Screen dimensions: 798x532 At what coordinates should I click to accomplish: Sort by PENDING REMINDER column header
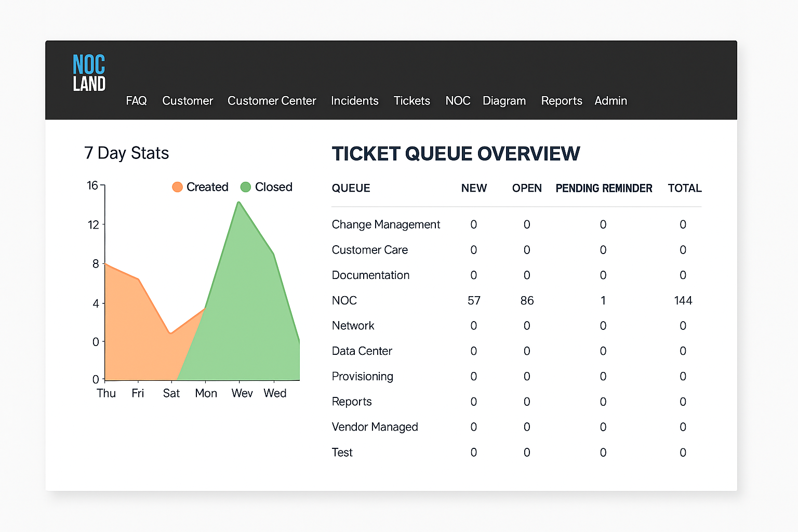click(x=604, y=188)
